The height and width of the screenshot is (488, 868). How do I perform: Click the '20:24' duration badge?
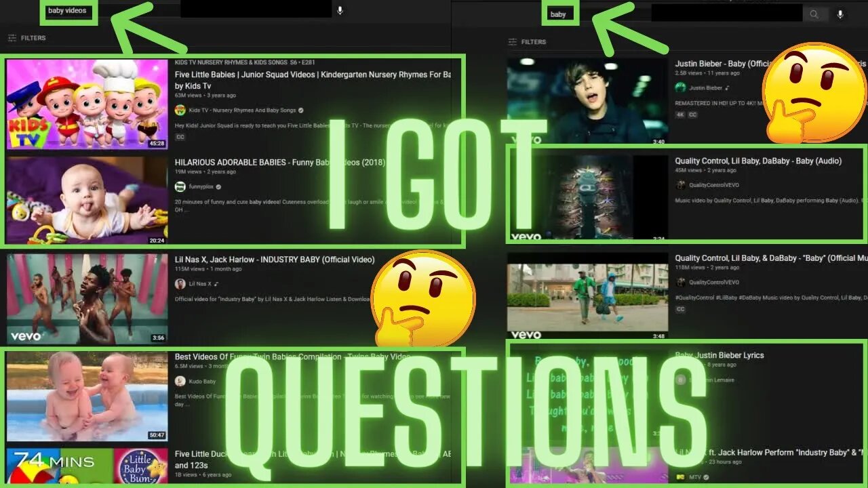[157, 240]
